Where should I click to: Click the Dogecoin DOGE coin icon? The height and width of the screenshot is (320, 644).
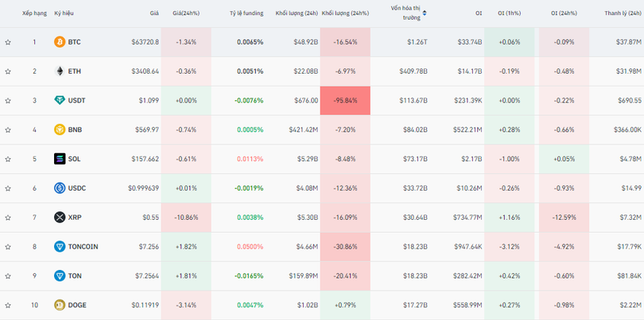click(x=59, y=305)
